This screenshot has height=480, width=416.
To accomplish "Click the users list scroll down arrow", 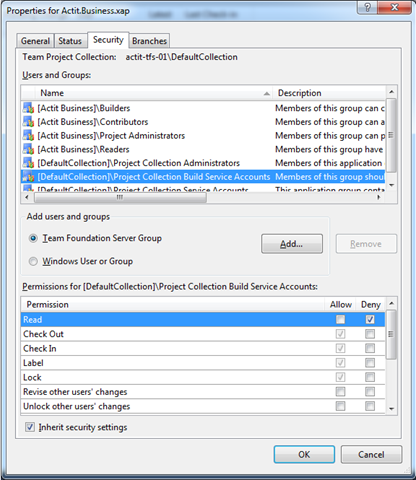I will coord(392,185).
